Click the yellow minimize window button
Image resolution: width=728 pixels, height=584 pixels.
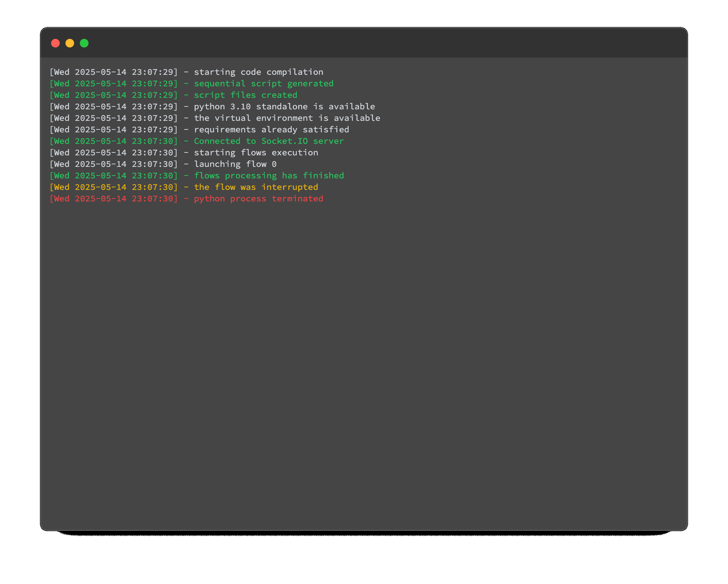pos(70,43)
